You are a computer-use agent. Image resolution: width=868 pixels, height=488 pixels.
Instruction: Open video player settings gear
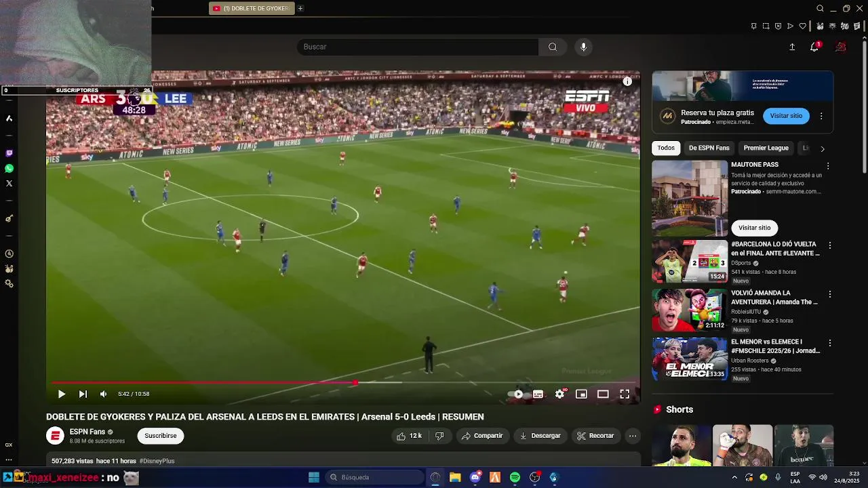pyautogui.click(x=559, y=394)
